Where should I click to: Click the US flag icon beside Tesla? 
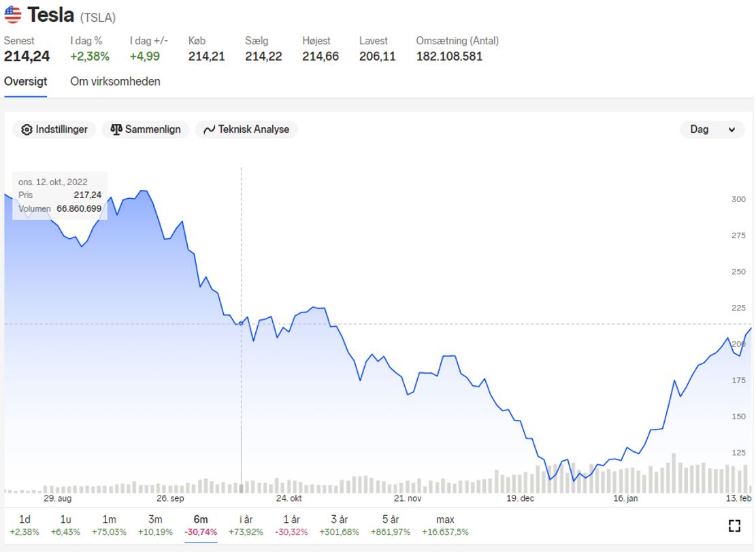[x=13, y=14]
